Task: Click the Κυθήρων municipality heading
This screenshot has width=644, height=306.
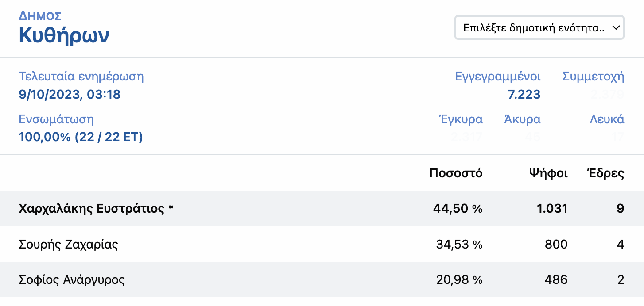Action: pos(64,36)
